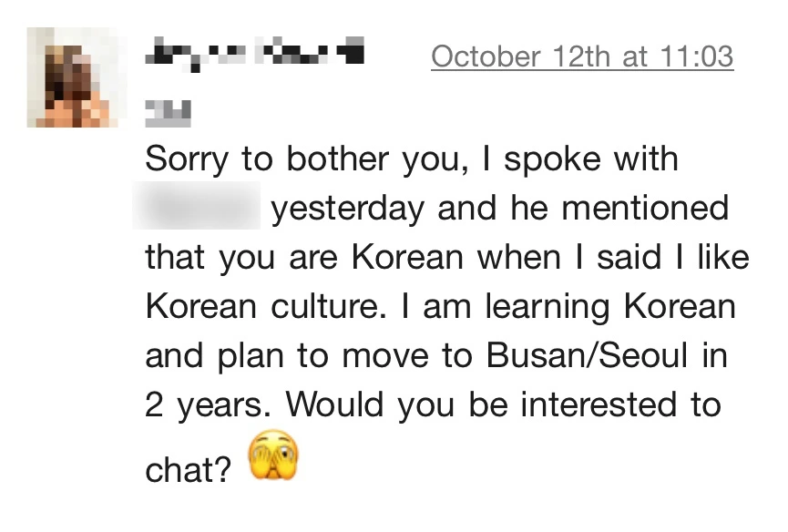Click the word 'chat?' in the message
This screenshot has width=788, height=532.
click(188, 470)
